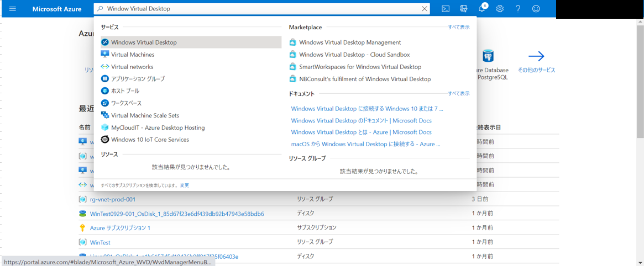Open Azure サブスクリプション 1
Viewport: 644px width, 266px height.
pyautogui.click(x=120, y=227)
